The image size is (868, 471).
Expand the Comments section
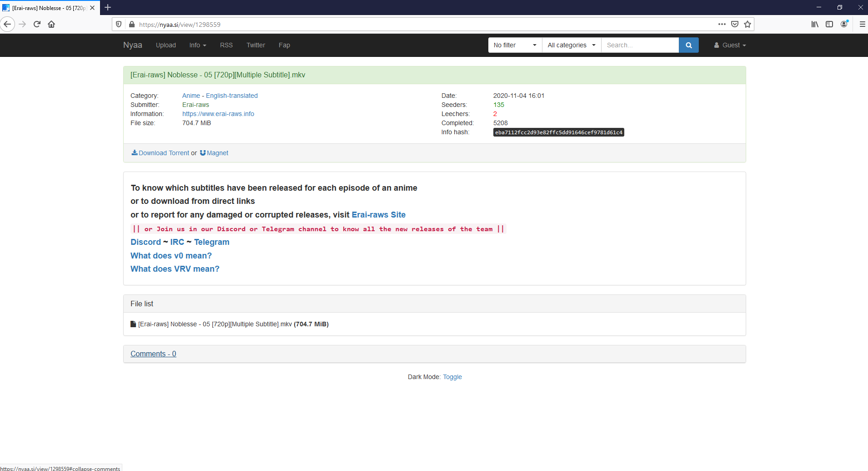coord(153,354)
